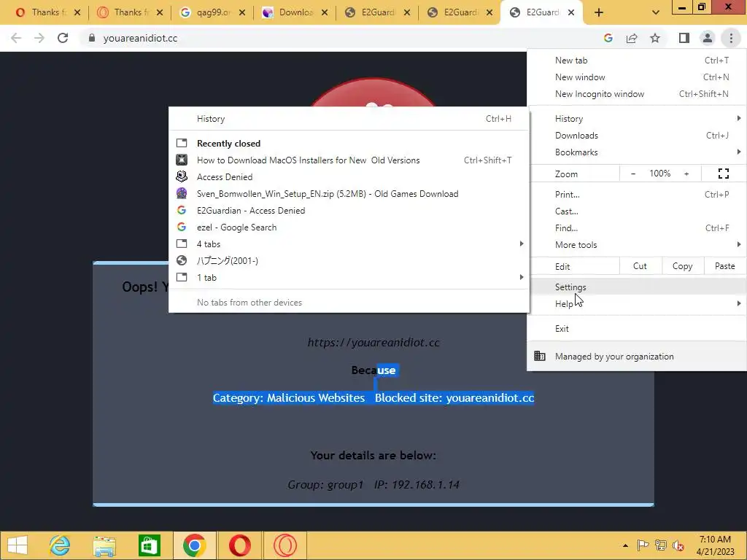Viewport: 747px width, 560px height.
Task: Open Opera GX outline icon in taskbar
Action: [285, 545]
